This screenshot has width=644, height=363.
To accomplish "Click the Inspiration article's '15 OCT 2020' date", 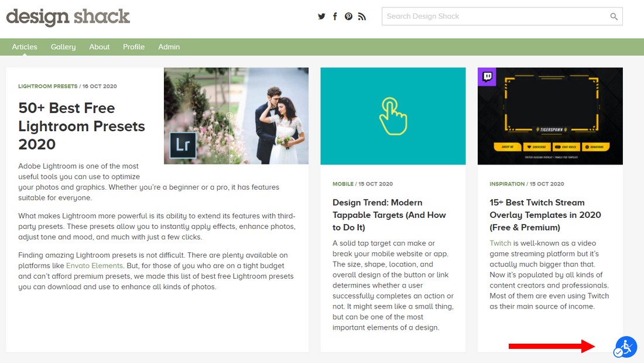I will point(547,184).
